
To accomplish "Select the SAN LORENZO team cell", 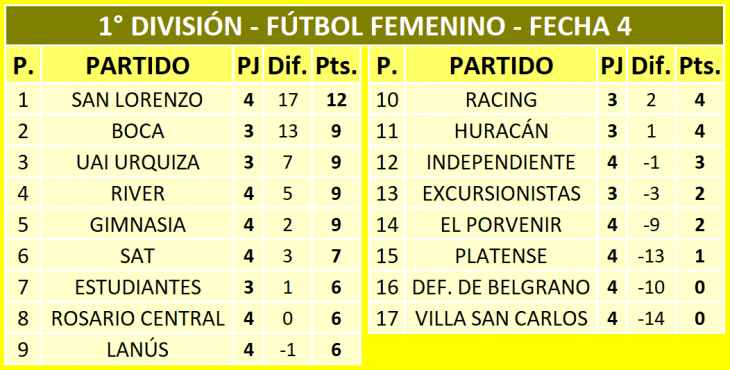I will coord(137,100).
